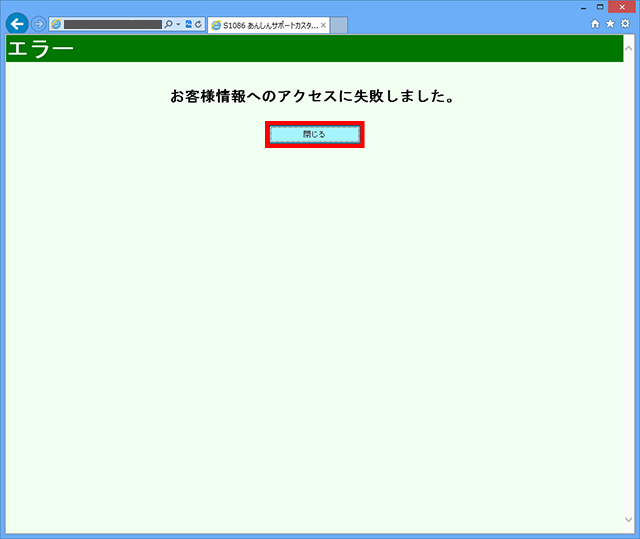
Task: Click the Internet Explorer icon in address bar
Action: click(x=56, y=24)
